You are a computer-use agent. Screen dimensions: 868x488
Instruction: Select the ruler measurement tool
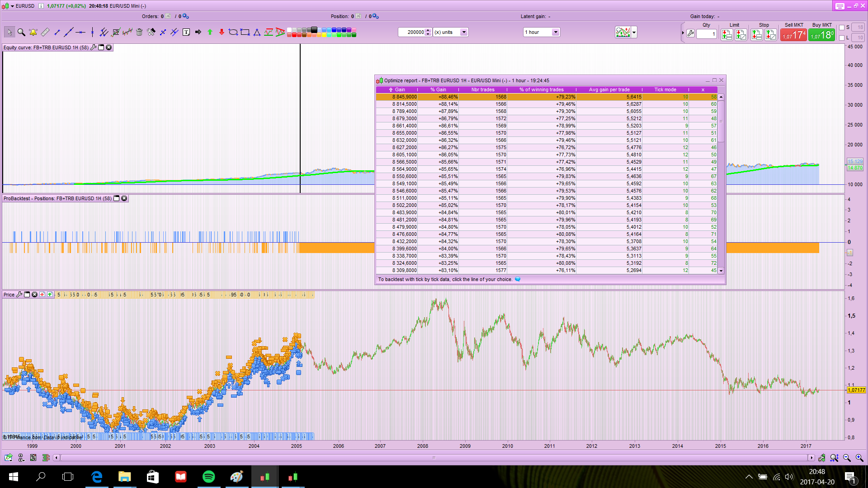pos(45,32)
